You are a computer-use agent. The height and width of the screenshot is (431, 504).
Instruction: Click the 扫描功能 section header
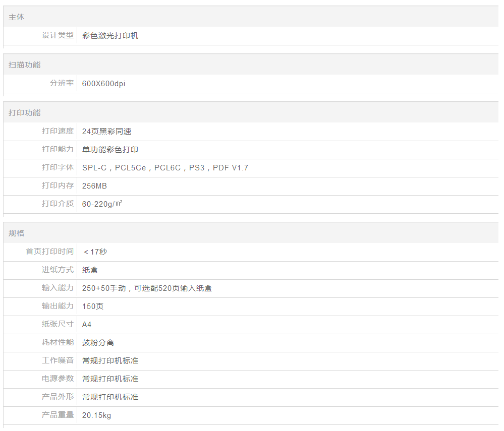click(x=25, y=65)
